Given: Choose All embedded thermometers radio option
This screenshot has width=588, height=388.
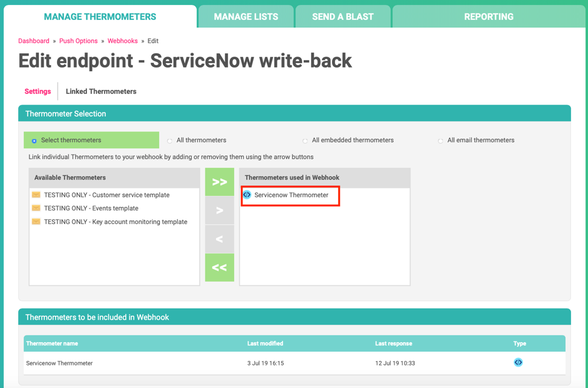Looking at the screenshot, I should [305, 141].
